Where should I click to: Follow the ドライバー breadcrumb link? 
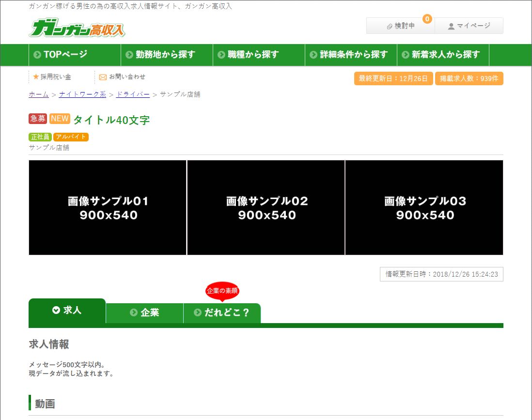click(x=133, y=94)
